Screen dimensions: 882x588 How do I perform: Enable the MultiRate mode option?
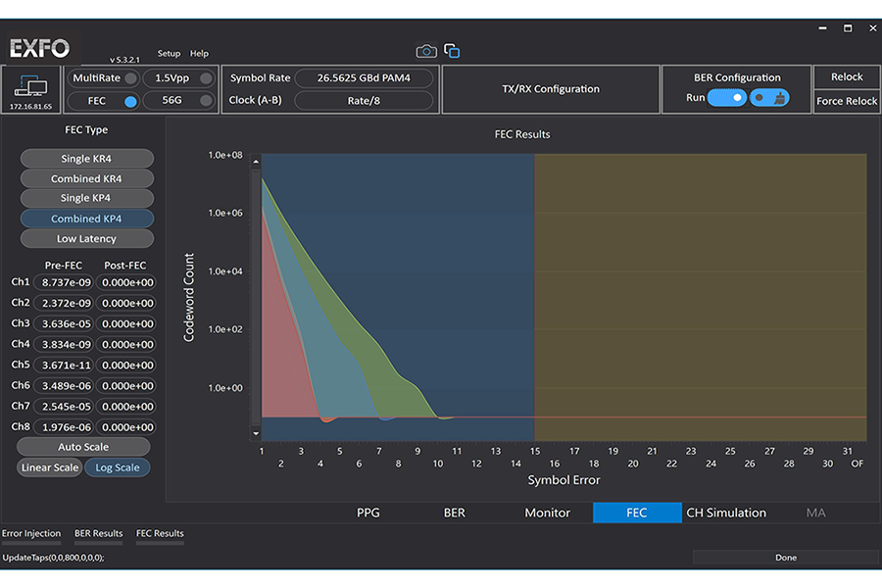[104, 78]
